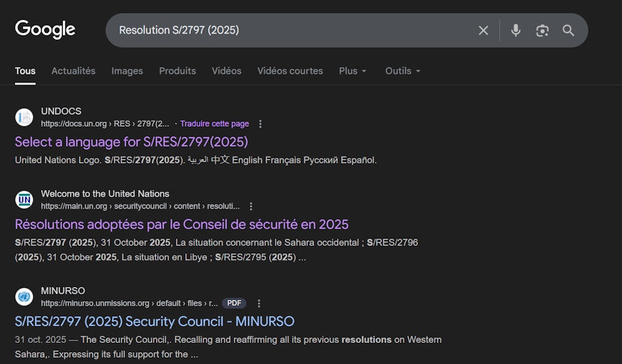This screenshot has width=622, height=364.
Task: Expand the Plus dropdown menu
Action: [x=353, y=71]
